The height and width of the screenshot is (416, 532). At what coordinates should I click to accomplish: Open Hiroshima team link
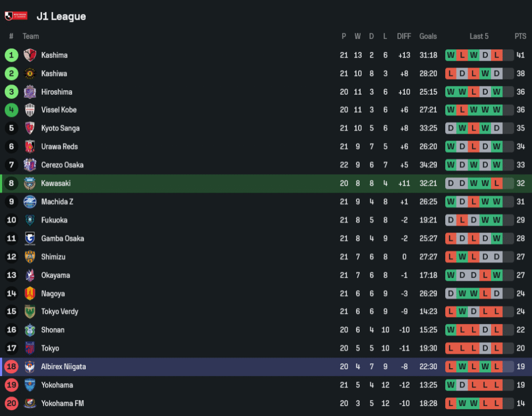pyautogui.click(x=56, y=92)
